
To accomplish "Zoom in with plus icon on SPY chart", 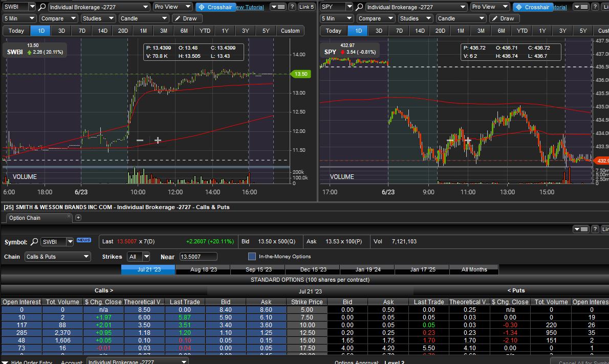I will 468,140.
